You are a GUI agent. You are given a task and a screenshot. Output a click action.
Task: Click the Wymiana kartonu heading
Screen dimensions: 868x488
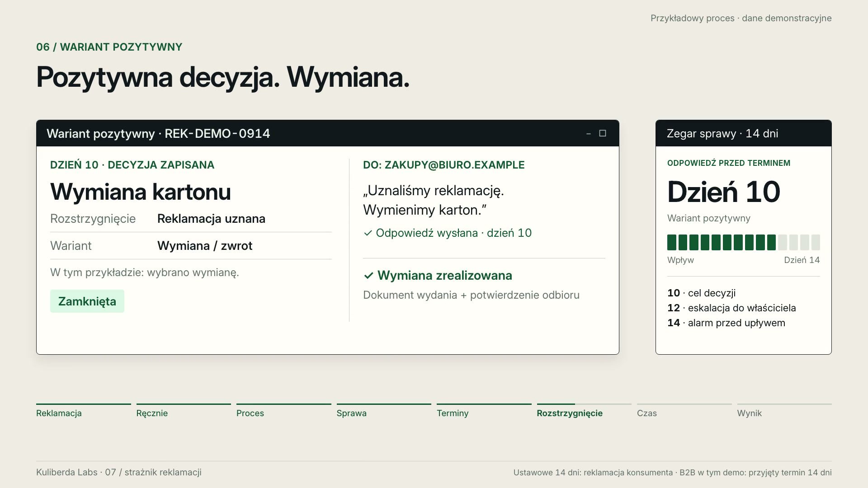[x=141, y=192]
